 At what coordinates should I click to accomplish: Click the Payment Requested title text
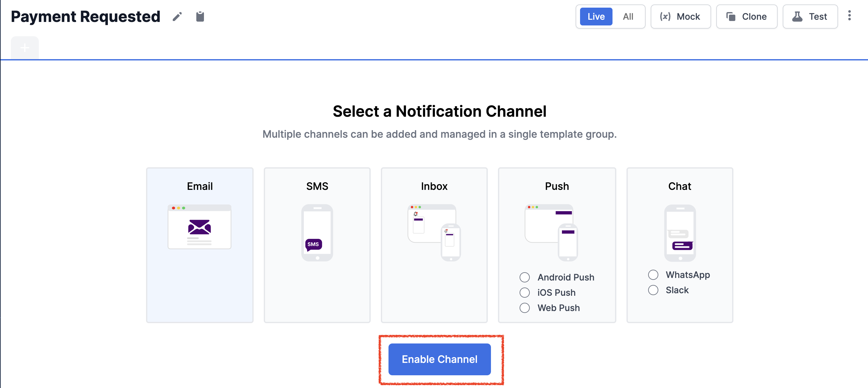tap(86, 17)
